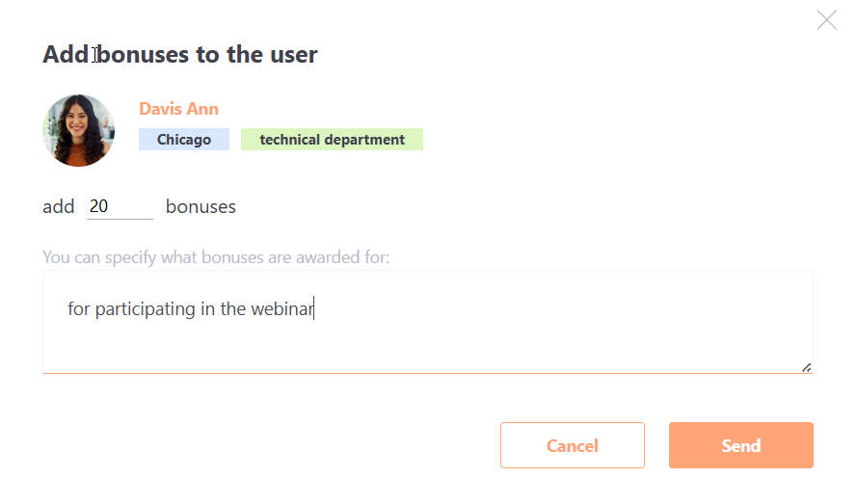Cancel adding bonuses

[x=572, y=445]
